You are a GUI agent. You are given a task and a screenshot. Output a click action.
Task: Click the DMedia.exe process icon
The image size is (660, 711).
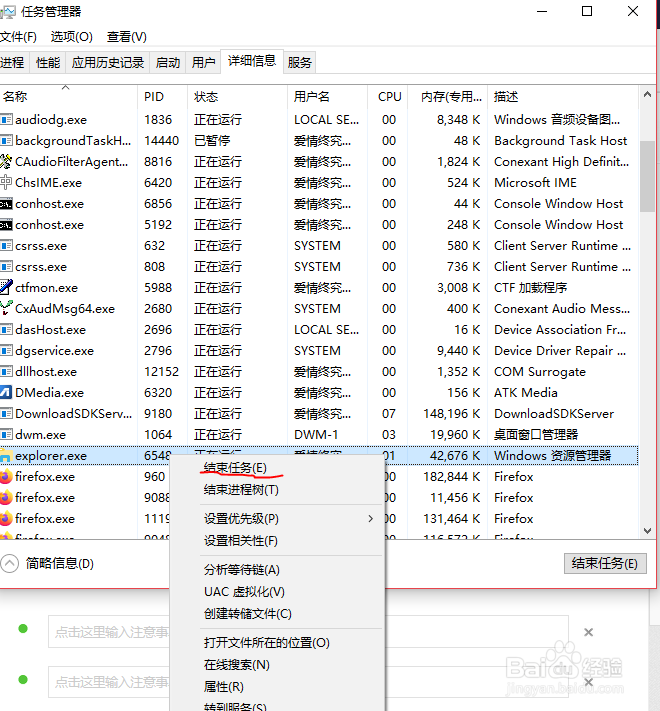(6, 392)
